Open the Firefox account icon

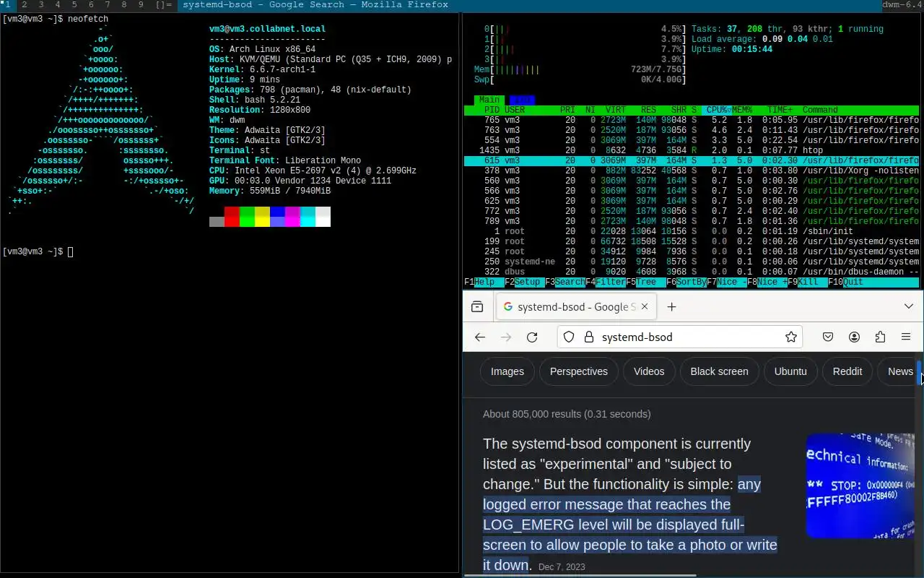point(854,337)
